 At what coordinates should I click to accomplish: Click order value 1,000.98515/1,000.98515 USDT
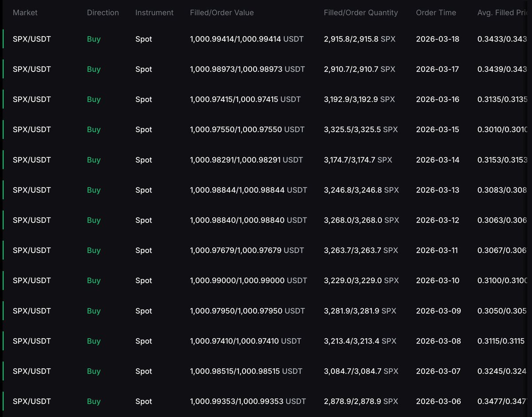246,371
